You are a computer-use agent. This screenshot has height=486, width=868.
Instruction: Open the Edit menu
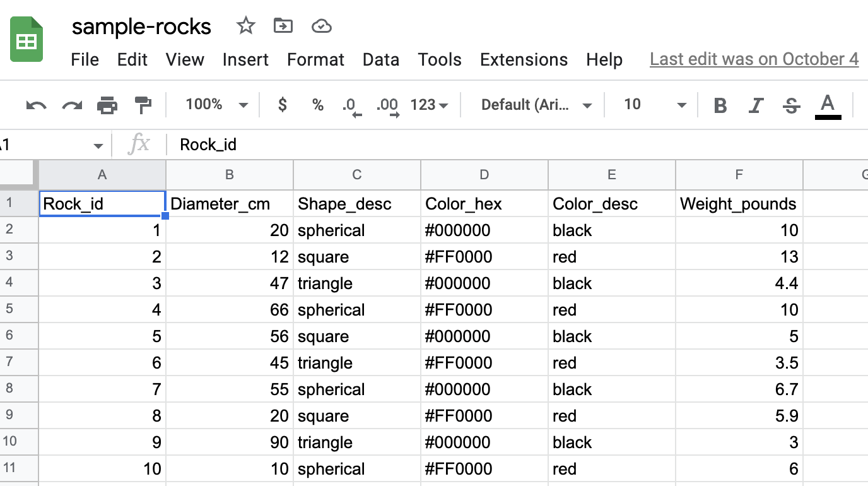click(x=132, y=60)
